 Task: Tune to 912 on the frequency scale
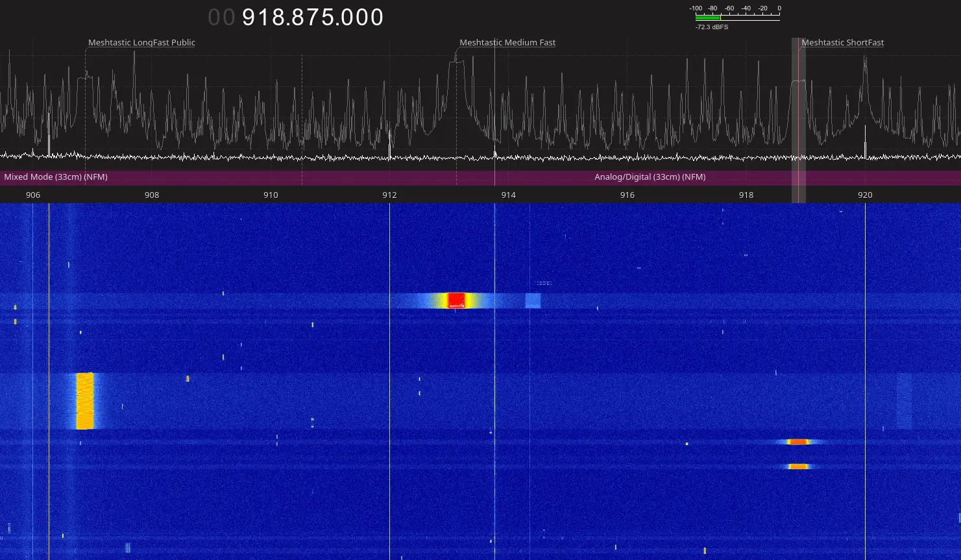pos(389,195)
